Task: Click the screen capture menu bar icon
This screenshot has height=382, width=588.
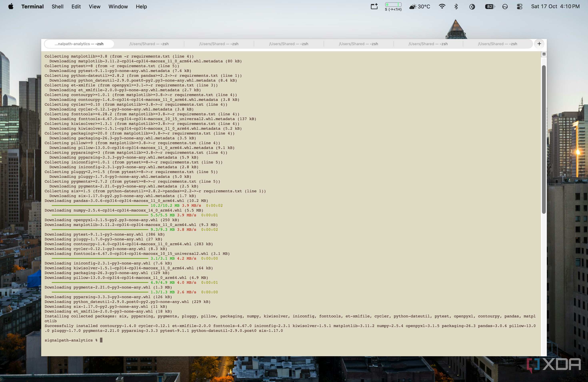Action: click(374, 7)
